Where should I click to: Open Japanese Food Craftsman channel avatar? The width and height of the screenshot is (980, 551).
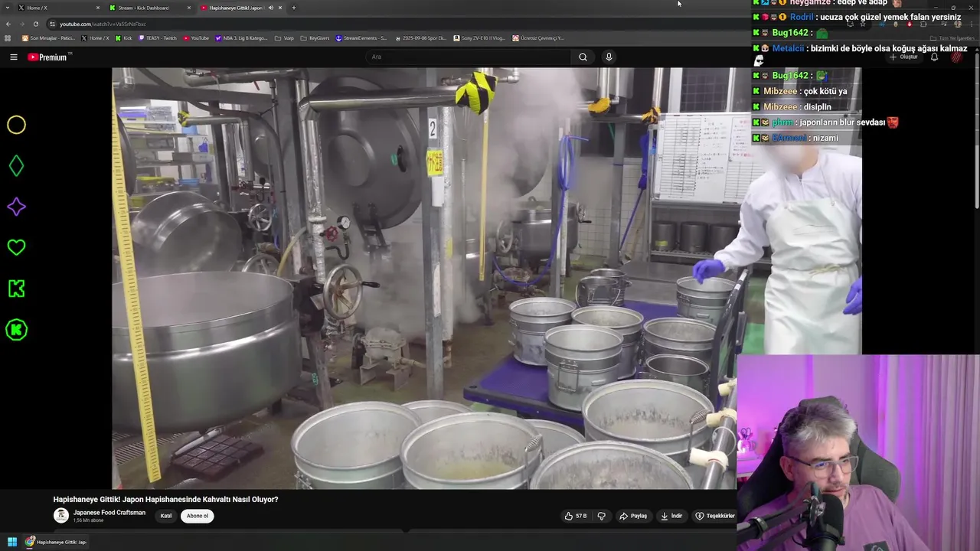pyautogui.click(x=60, y=516)
